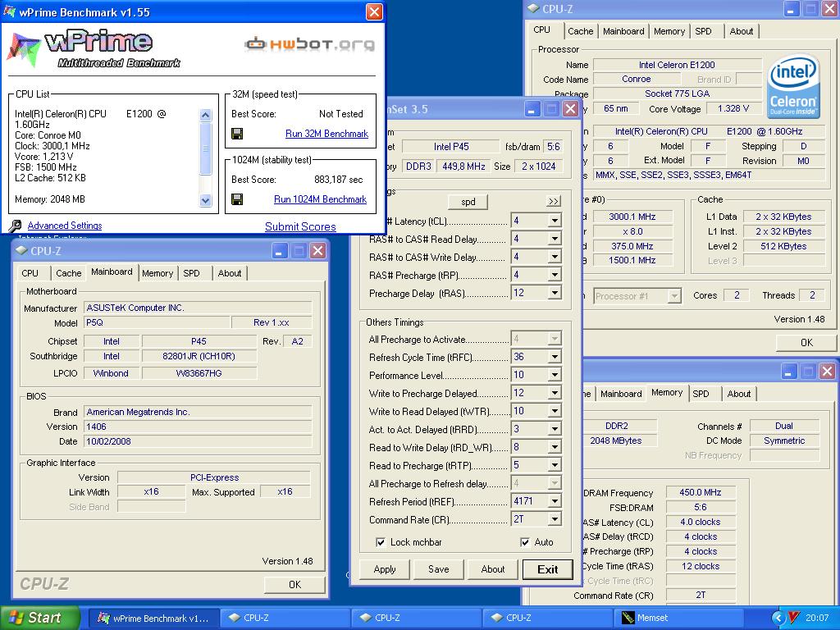840x630 pixels.
Task: Minimize the CPU-Z Mainboard window
Action: 279,251
